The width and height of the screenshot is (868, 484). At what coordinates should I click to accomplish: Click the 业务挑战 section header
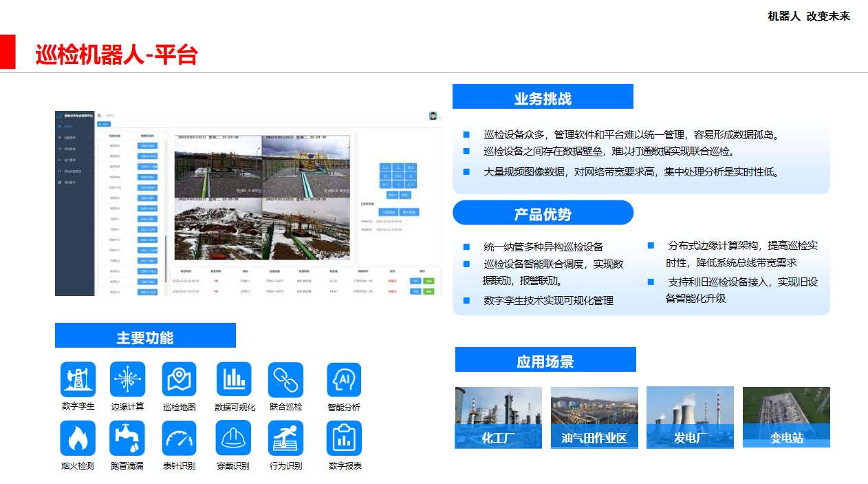pos(543,97)
